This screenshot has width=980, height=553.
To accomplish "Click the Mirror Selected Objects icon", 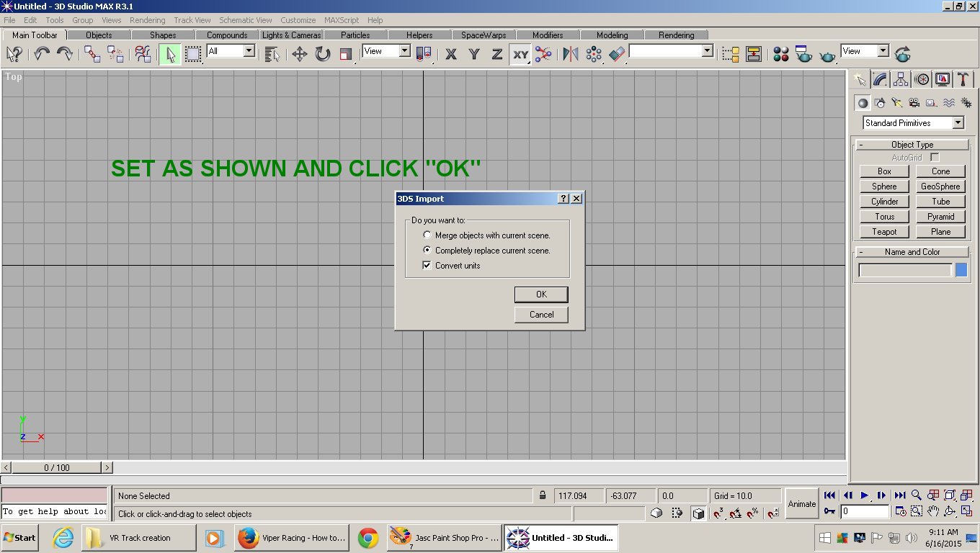I will [571, 54].
